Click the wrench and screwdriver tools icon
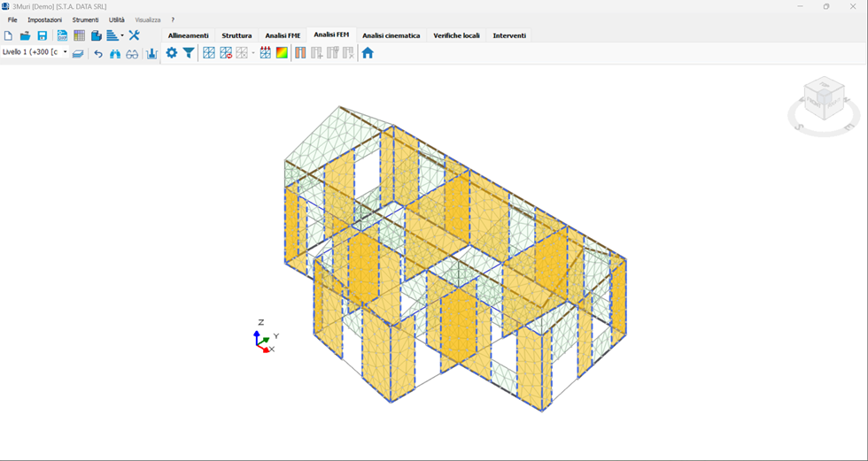The image size is (868, 461). (135, 35)
